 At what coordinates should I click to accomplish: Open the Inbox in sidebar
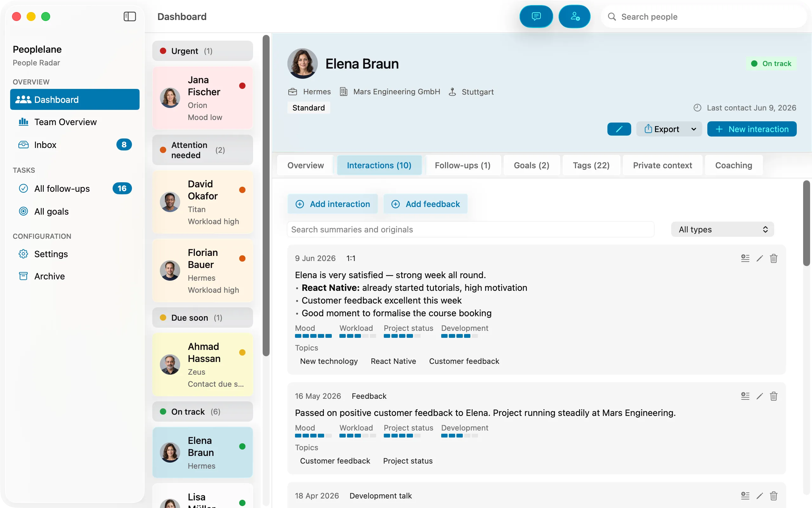(75, 144)
